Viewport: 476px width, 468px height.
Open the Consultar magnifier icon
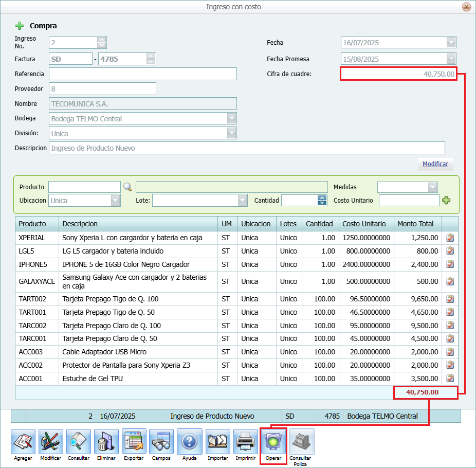[78, 442]
